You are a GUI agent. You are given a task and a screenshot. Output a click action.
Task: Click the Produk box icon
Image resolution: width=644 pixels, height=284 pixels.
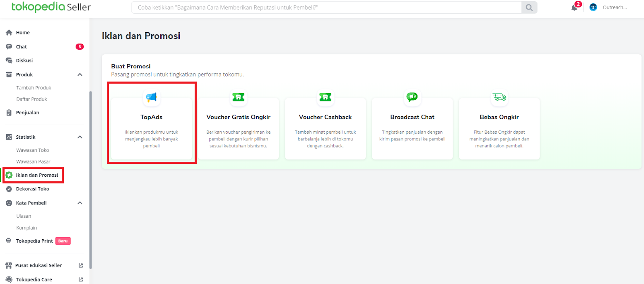[9, 75]
